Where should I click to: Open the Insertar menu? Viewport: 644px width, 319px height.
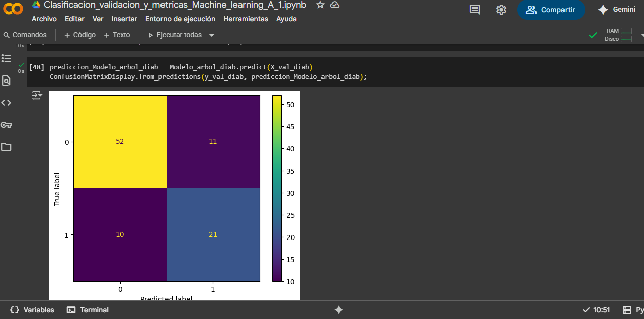(124, 19)
